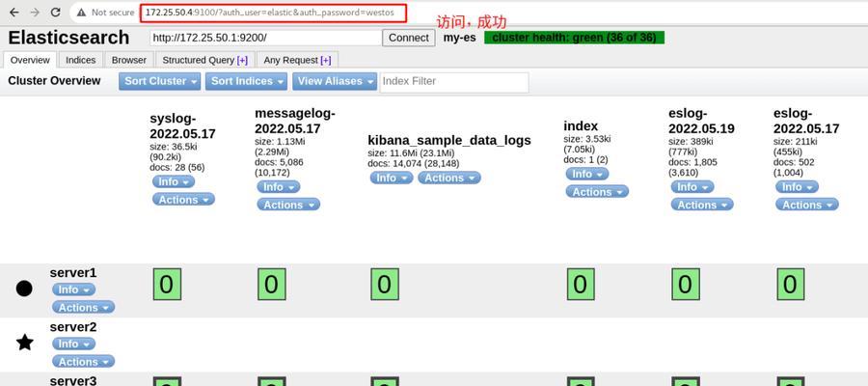868x386 pixels.
Task: Reload the page with refresh icon
Action: pos(55,13)
